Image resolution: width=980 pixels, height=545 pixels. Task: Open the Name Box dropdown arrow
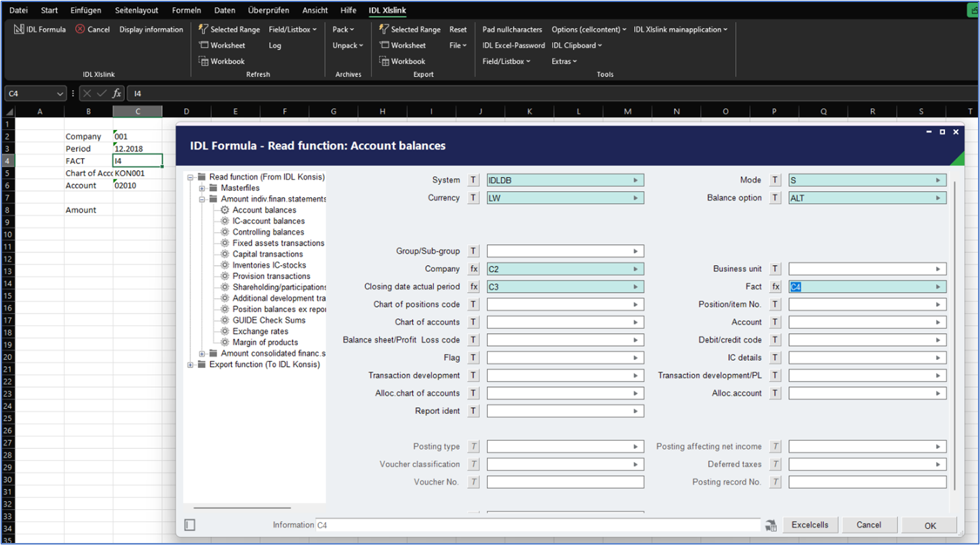tap(60, 94)
